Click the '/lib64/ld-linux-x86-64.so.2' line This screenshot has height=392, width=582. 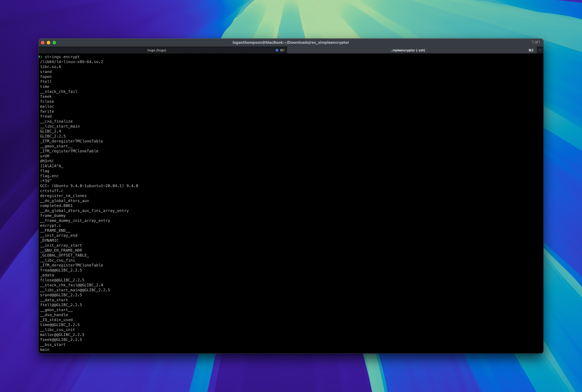point(72,62)
